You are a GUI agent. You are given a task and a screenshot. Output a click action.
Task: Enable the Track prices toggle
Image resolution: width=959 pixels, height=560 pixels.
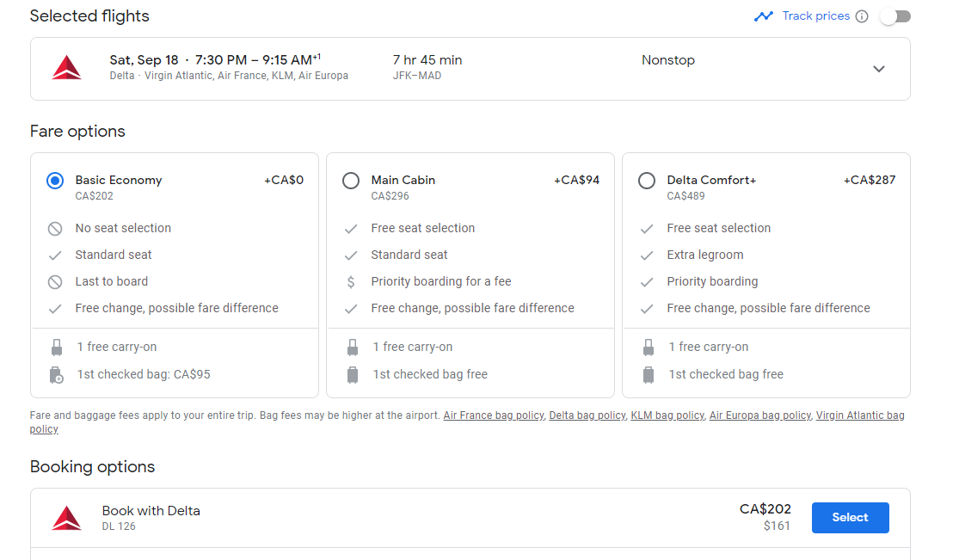click(895, 16)
